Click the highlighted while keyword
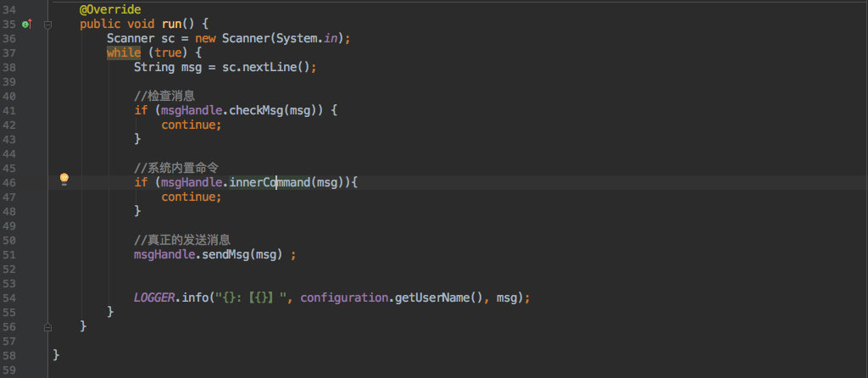Screen dimensions: 868x378 click(x=124, y=53)
